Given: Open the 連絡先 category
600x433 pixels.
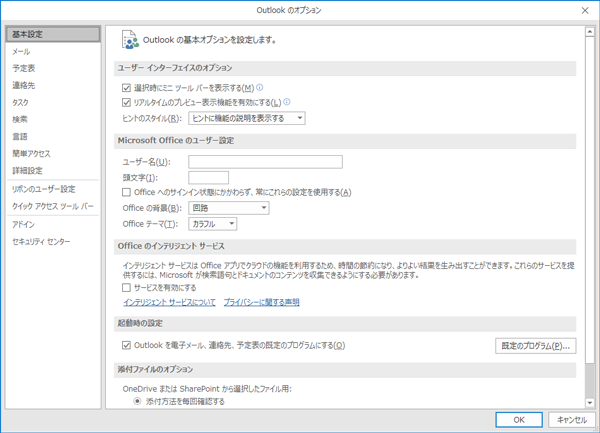Looking at the screenshot, I should pos(53,85).
